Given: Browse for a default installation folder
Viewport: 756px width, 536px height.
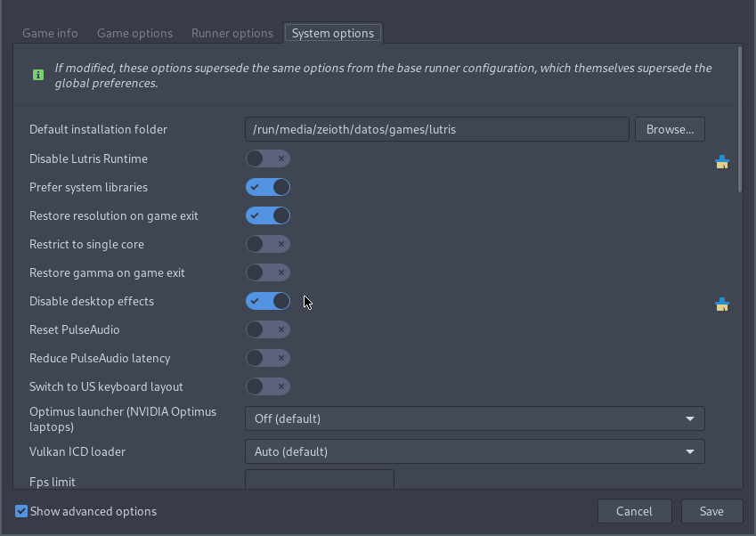Looking at the screenshot, I should click(670, 128).
